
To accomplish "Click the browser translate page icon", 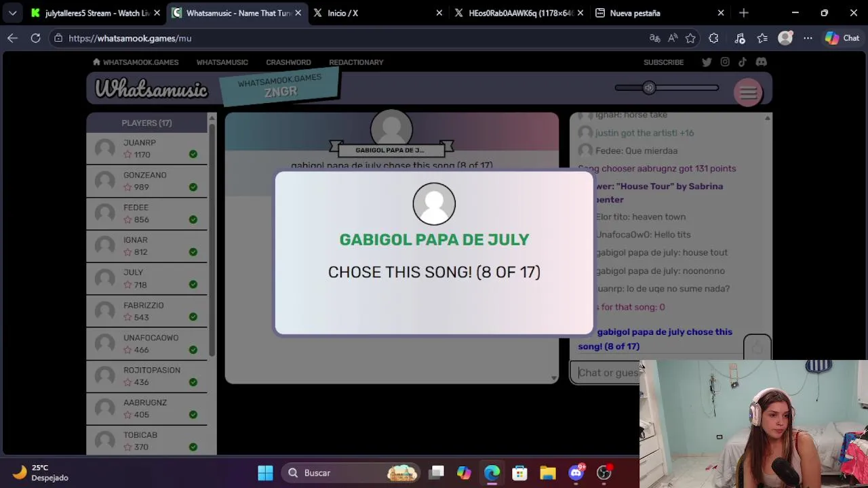I will (x=654, y=39).
